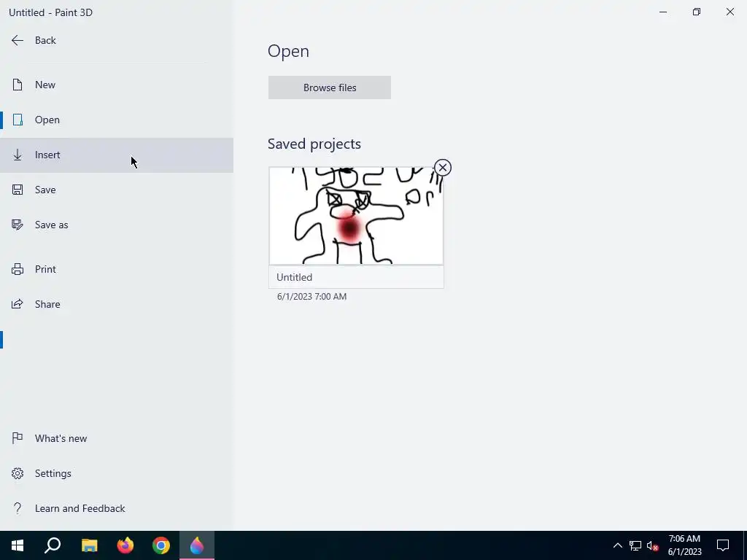Select the Open menu entry
Screen dimensions: 747x560
click(x=117, y=120)
